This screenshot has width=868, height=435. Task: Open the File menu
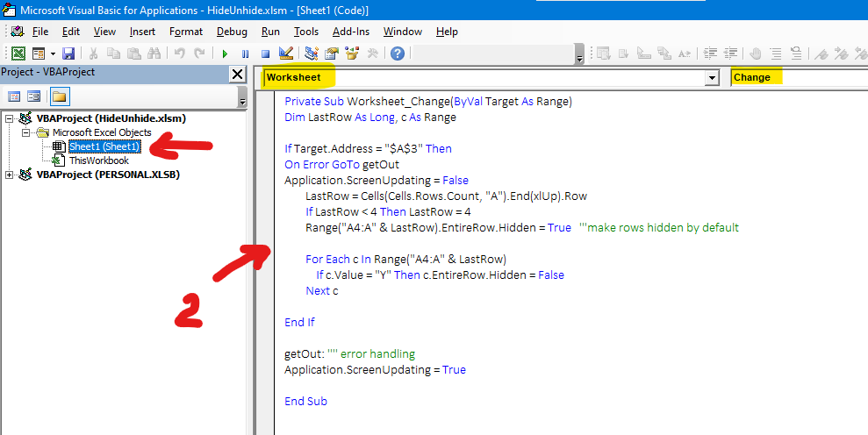click(40, 32)
